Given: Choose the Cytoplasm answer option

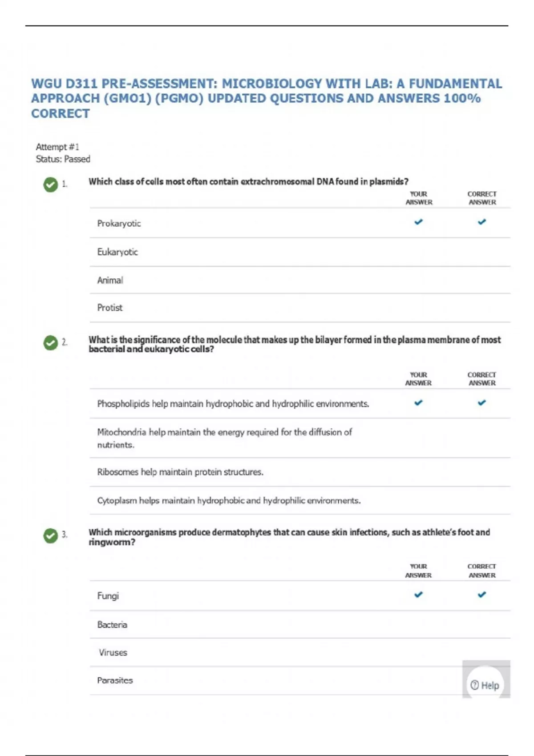Looking at the screenshot, I should [x=229, y=501].
